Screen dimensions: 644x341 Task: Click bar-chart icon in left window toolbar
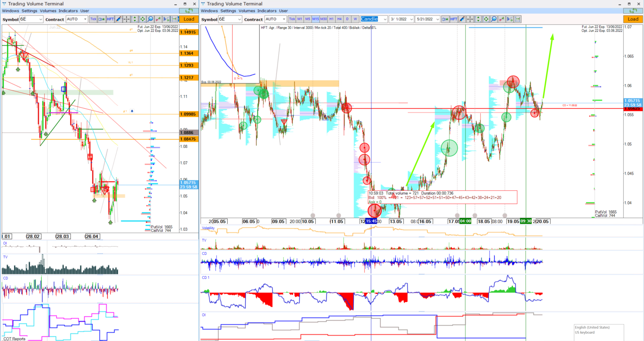click(x=158, y=19)
